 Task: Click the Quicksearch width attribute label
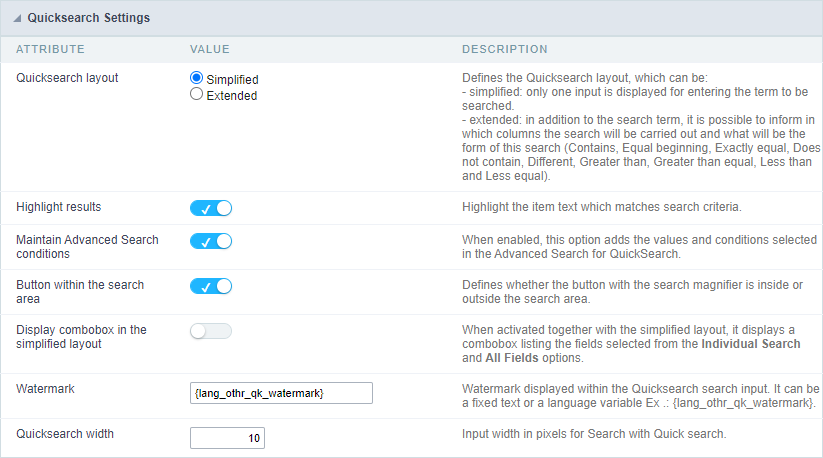pos(65,434)
